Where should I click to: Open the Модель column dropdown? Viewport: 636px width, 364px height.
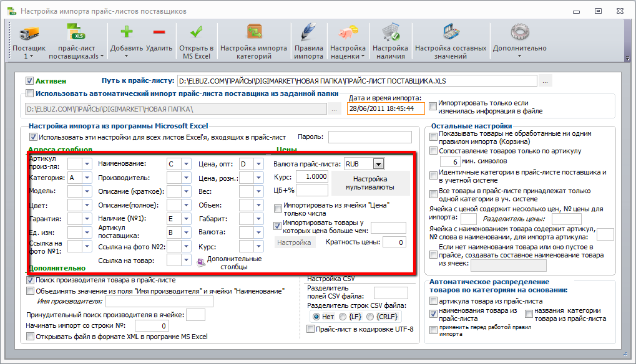point(87,191)
